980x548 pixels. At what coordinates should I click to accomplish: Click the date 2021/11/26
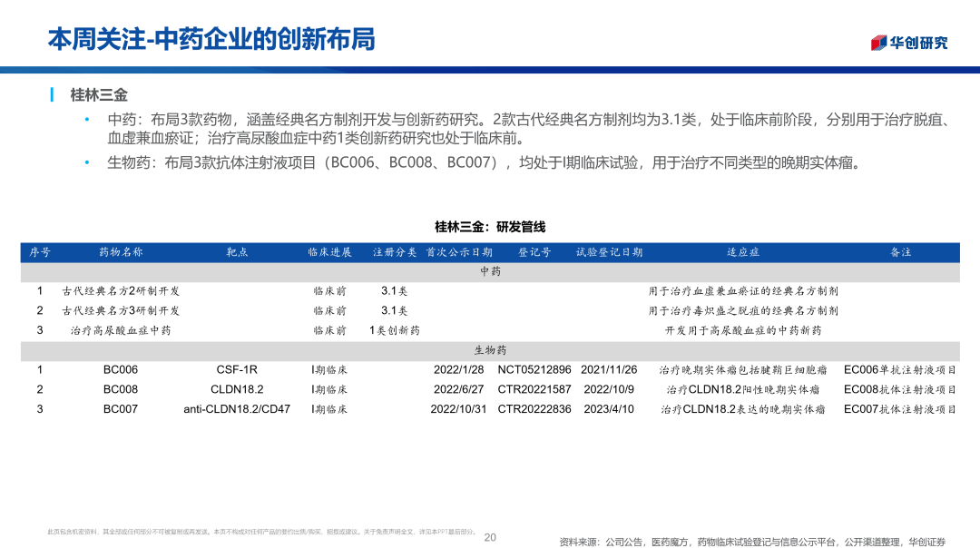tap(610, 370)
